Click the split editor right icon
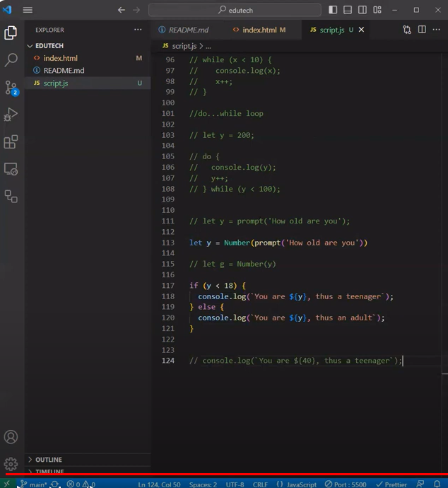The height and width of the screenshot is (488, 448). coord(422,30)
